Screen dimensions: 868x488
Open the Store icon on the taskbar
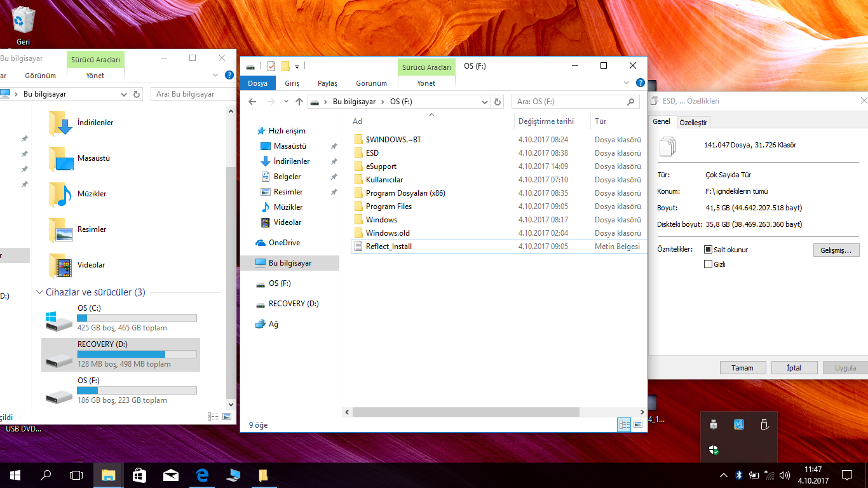pos(139,475)
